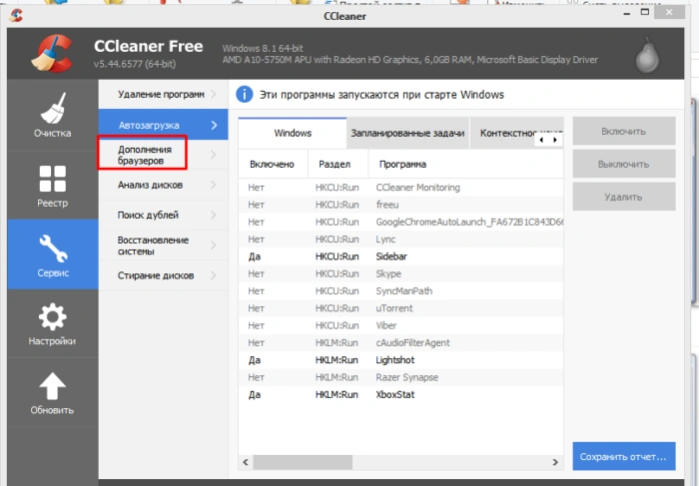
Task: Select the Сервис wrench section
Action: click(53, 254)
